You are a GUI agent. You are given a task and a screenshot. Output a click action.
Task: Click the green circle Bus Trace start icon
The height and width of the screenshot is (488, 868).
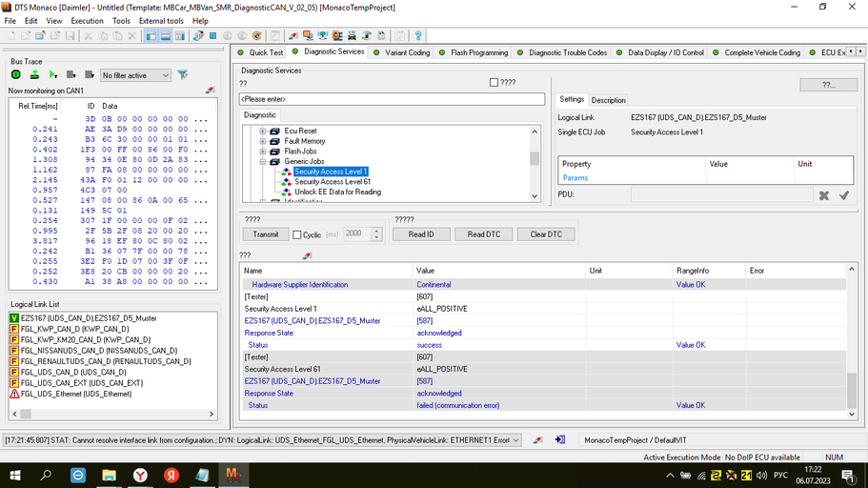pos(16,74)
